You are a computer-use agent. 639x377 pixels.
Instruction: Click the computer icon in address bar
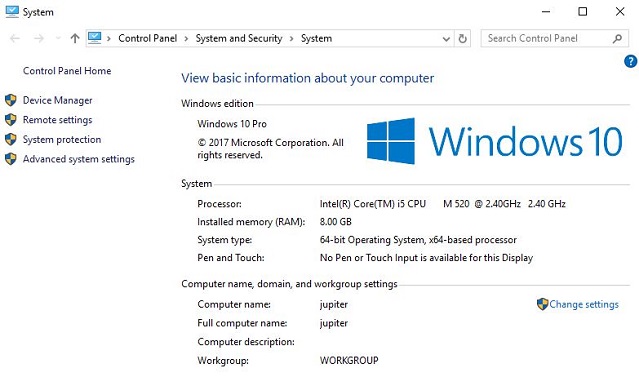pos(95,38)
